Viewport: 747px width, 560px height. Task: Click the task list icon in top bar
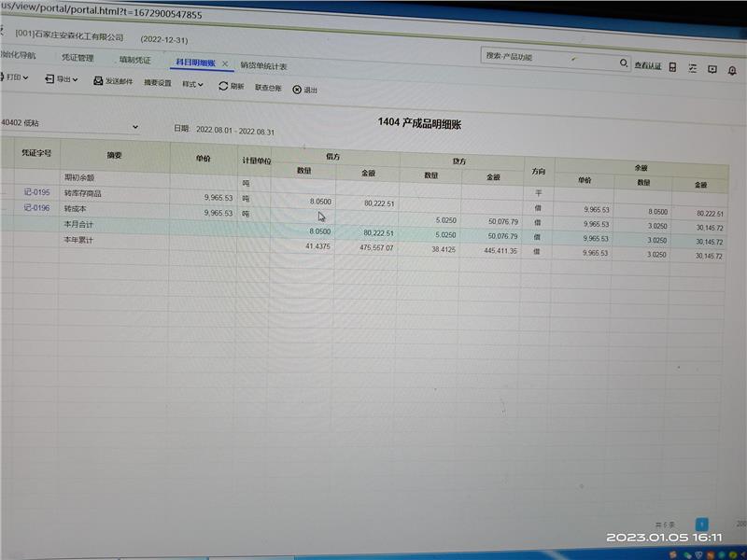[x=692, y=68]
